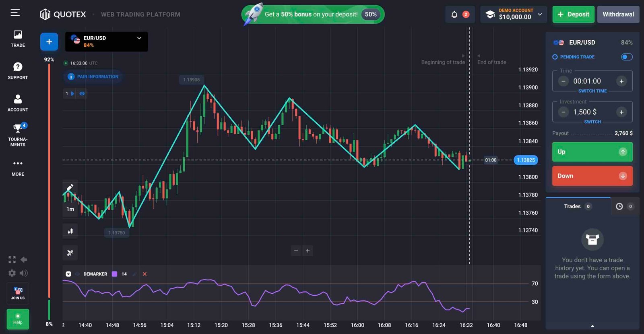644x334 pixels.
Task: Click the 1.13750 low price label
Action: tap(116, 233)
